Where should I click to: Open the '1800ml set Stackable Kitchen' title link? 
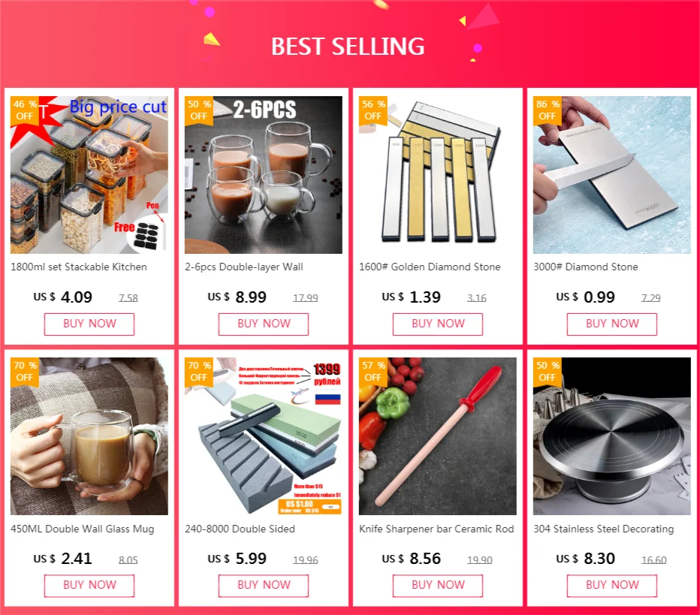(79, 267)
